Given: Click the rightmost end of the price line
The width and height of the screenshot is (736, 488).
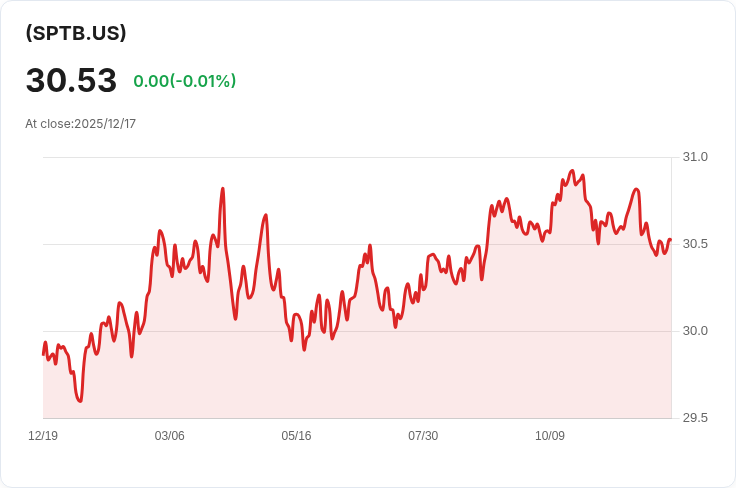Looking at the screenshot, I should (x=670, y=240).
